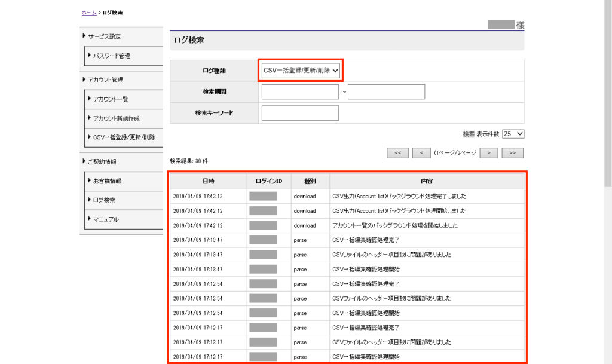Select アカウント新規作成 menu item

pos(117,118)
